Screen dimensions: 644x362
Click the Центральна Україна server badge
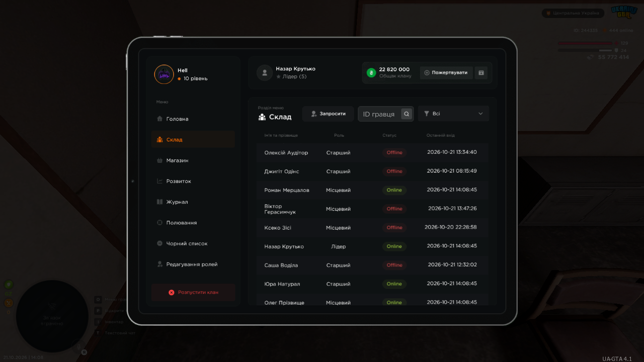[x=573, y=13]
